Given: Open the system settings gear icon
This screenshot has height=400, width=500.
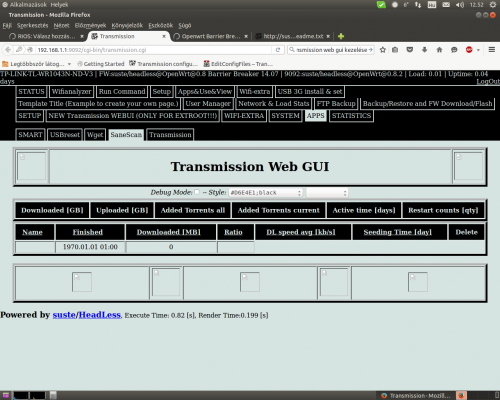Looking at the screenshot, I should (x=493, y=5).
